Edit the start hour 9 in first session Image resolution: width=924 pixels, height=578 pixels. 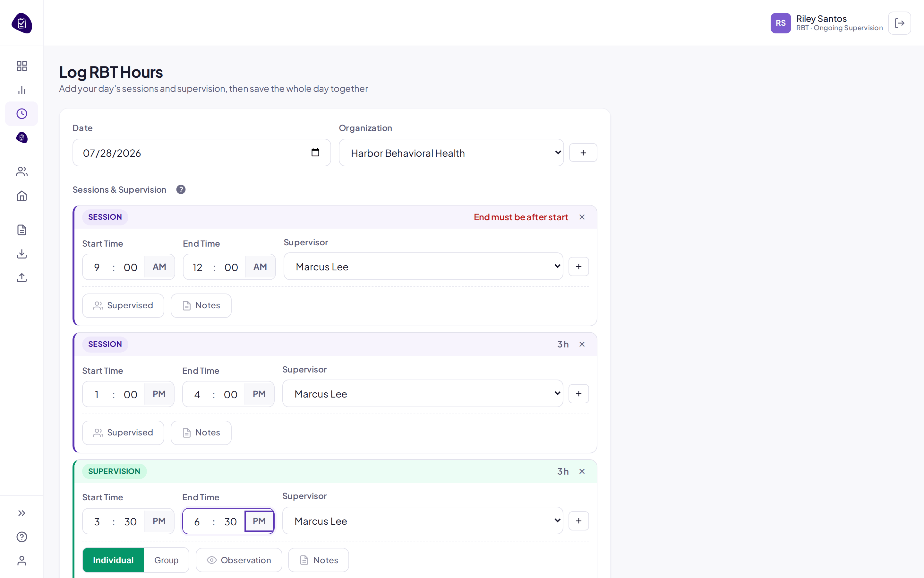point(97,267)
